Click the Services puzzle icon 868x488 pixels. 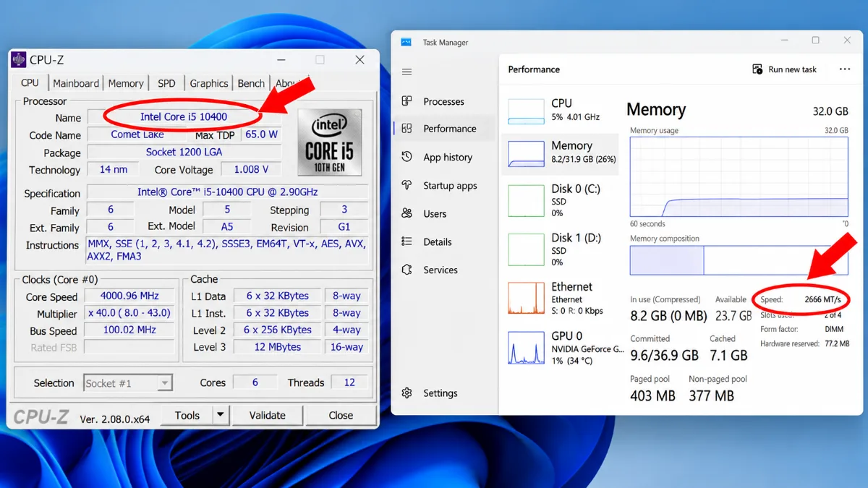(407, 270)
